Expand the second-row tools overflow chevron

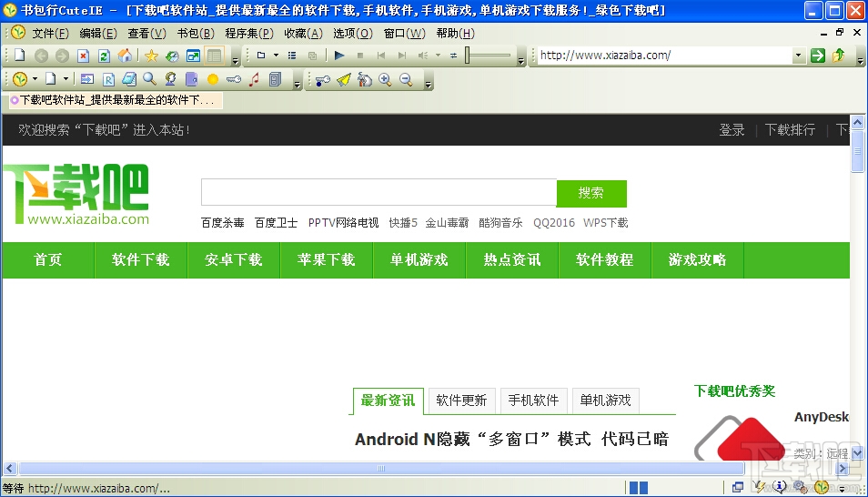tap(297, 85)
